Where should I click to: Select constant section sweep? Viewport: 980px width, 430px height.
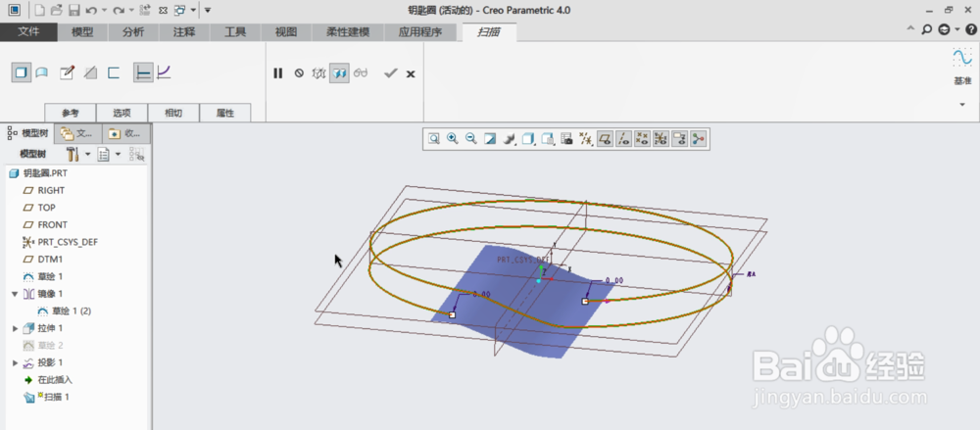[x=143, y=73]
